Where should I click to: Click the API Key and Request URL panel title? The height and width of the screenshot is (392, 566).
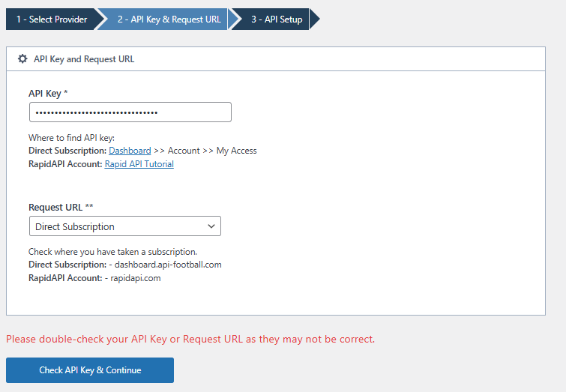[x=84, y=58]
